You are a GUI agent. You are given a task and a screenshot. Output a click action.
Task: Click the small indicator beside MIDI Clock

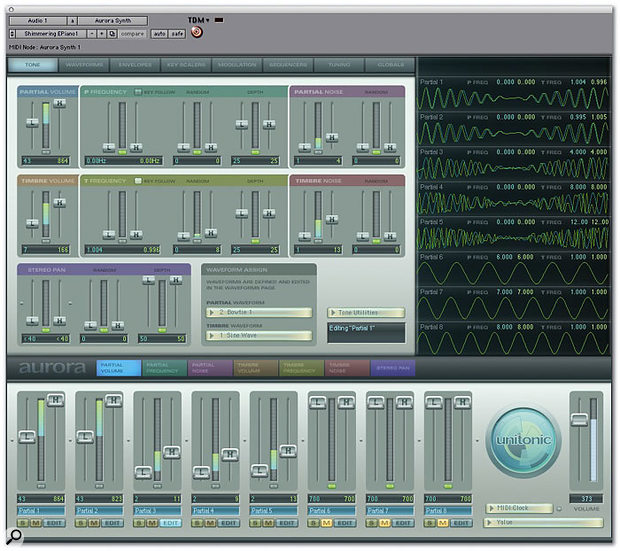559,509
